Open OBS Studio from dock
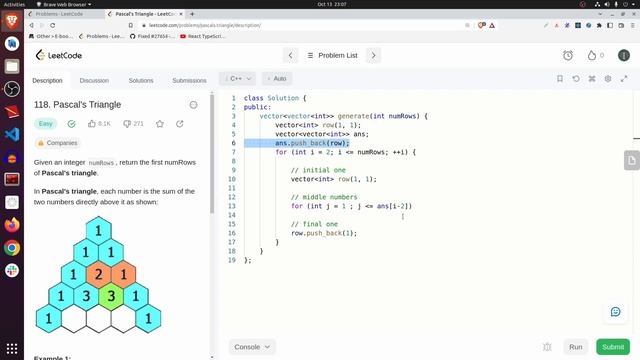This screenshot has height=360, width=640. coord(12,89)
